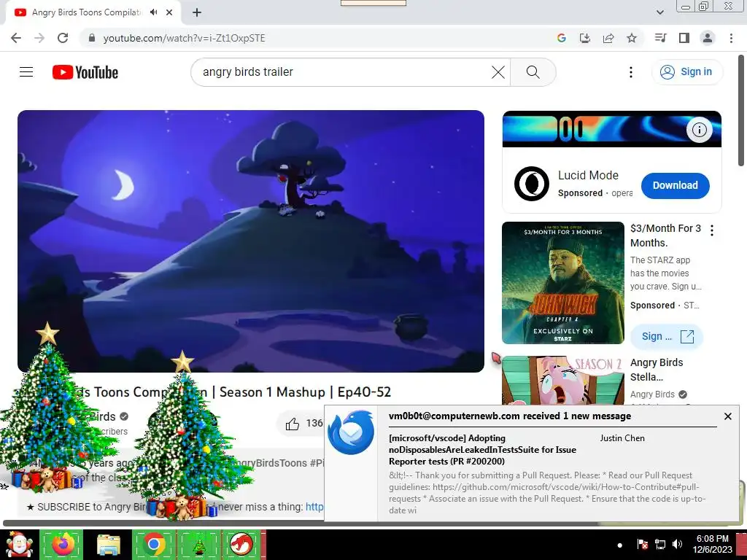Show clock and date 6:08 PM
The width and height of the screenshot is (747, 560).
click(713, 544)
